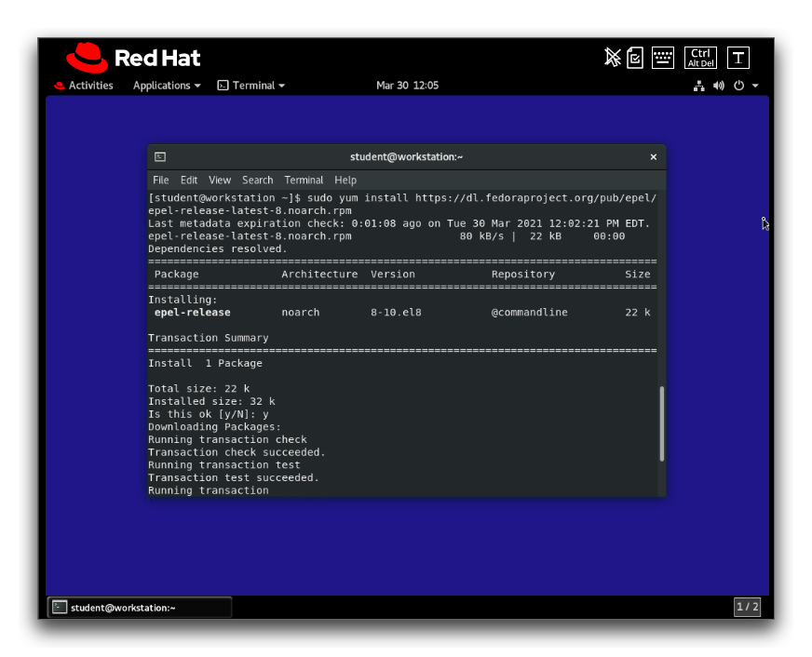Viewport: 812px width, 657px height.
Task: Click the Mar 30 12:05 clock
Action: pos(407,86)
